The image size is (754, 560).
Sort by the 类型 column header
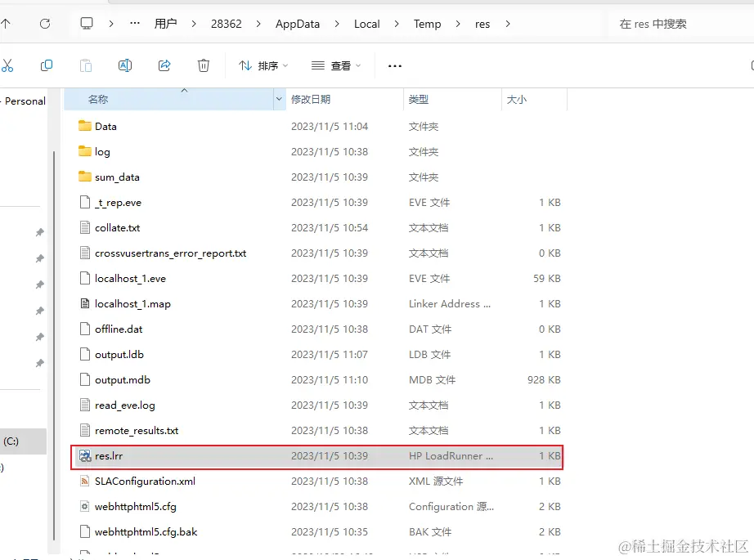pyautogui.click(x=452, y=100)
